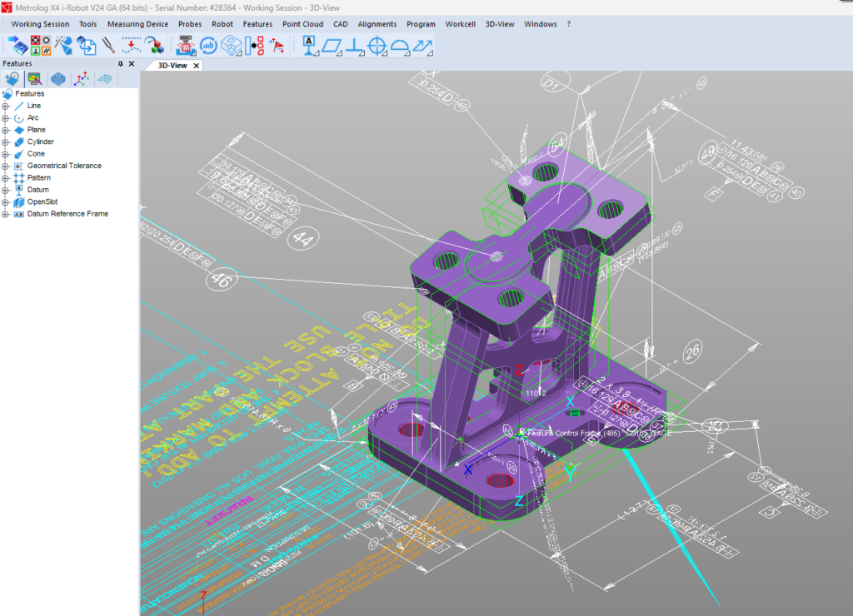
Task: Select the crosshair position tolerance icon
Action: point(377,46)
